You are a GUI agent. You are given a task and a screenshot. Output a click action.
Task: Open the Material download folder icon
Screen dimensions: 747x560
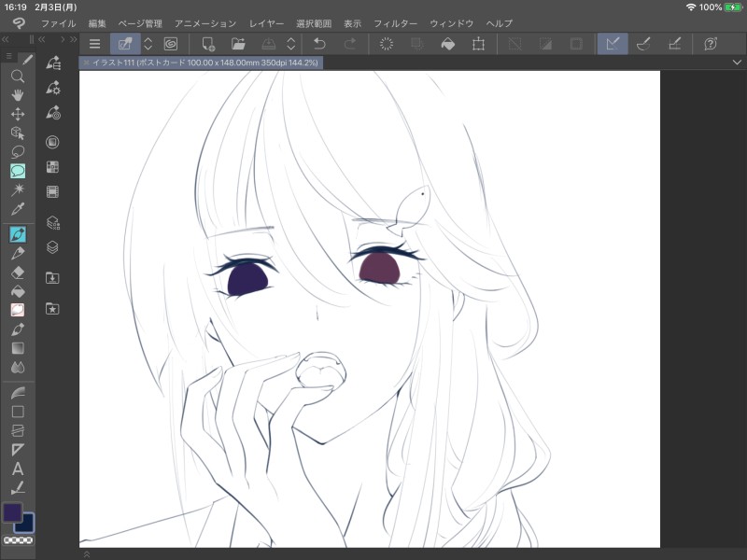click(52, 278)
